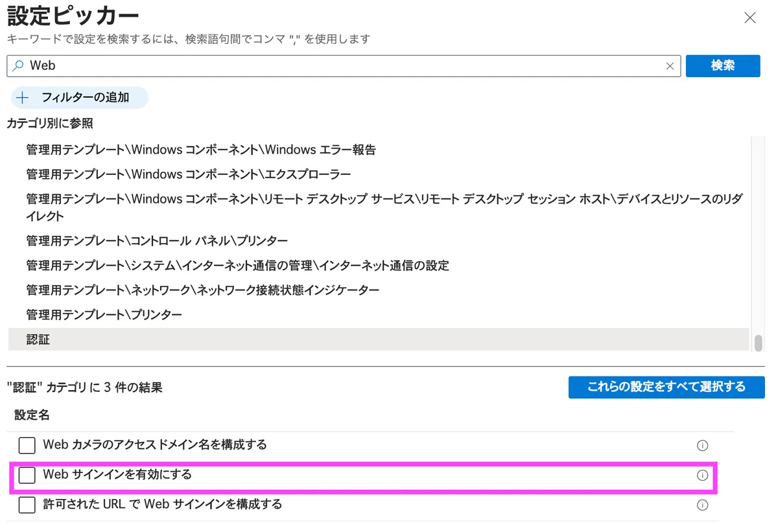778x532 pixels.
Task: Close the 設定ピッカー panel with X icon
Action: (750, 18)
